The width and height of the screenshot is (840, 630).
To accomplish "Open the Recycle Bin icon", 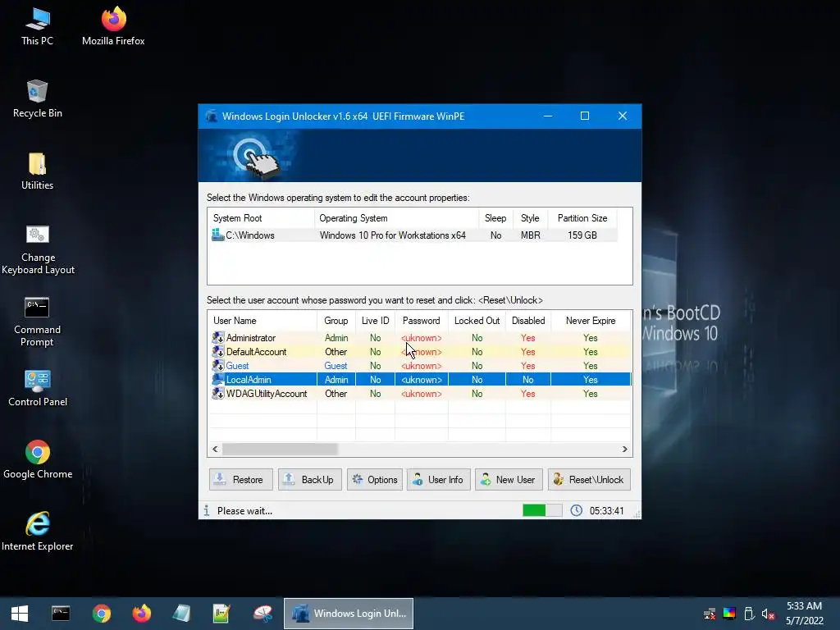I will pyautogui.click(x=38, y=99).
